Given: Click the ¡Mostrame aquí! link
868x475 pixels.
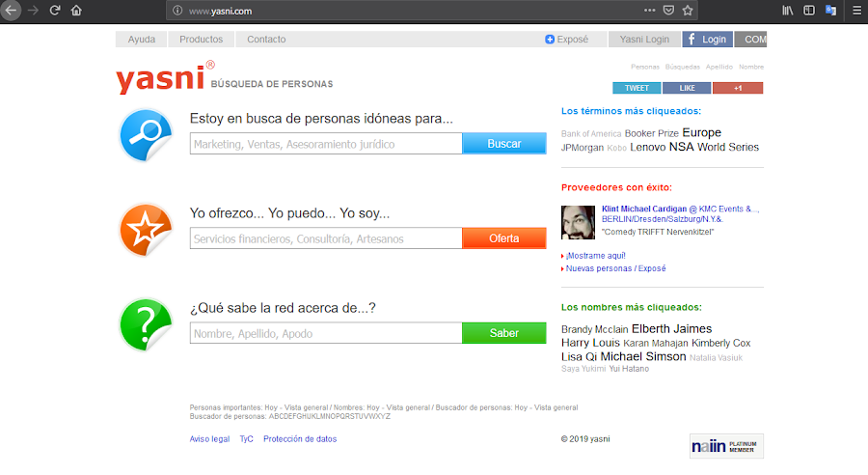Looking at the screenshot, I should pos(596,256).
